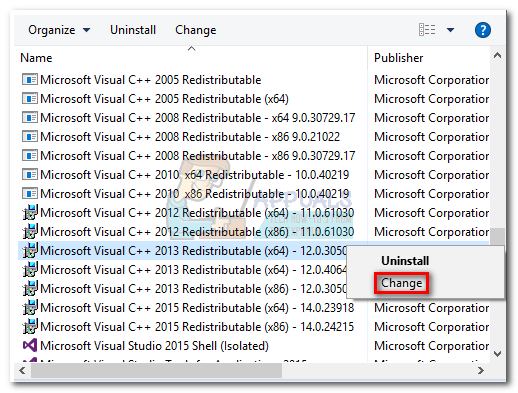Select Microsoft Visual C++ 2005 Redistributable (x64)
The height and width of the screenshot is (393, 518).
coord(164,99)
